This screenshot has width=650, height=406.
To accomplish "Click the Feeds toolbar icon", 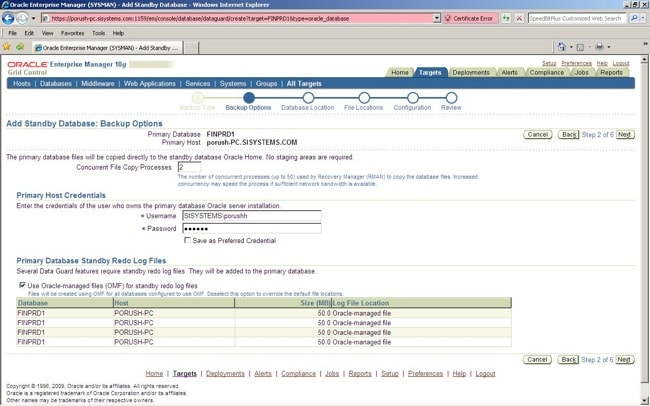I will pyautogui.click(x=580, y=47).
